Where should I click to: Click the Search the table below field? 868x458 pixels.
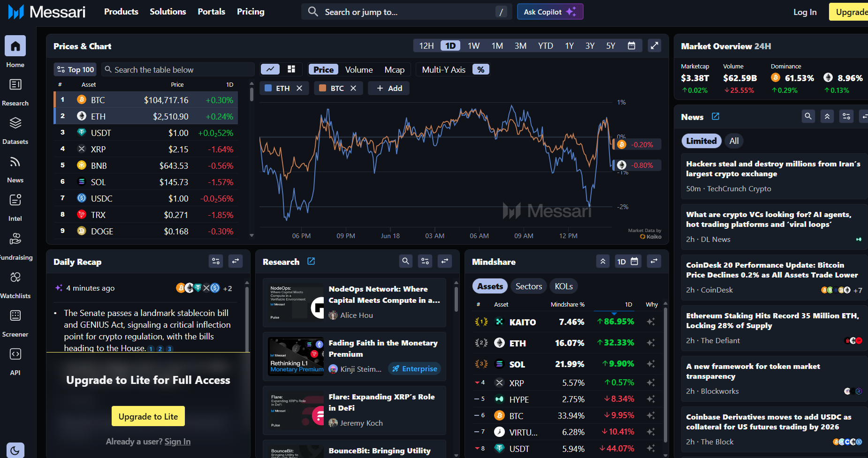(178, 69)
